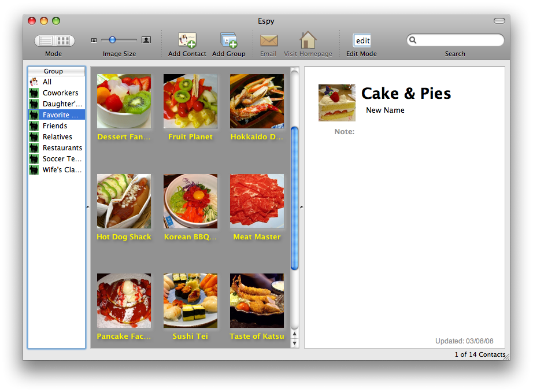
Task: Click the thumbnail grid scrollbar thumb
Action: coord(294,198)
